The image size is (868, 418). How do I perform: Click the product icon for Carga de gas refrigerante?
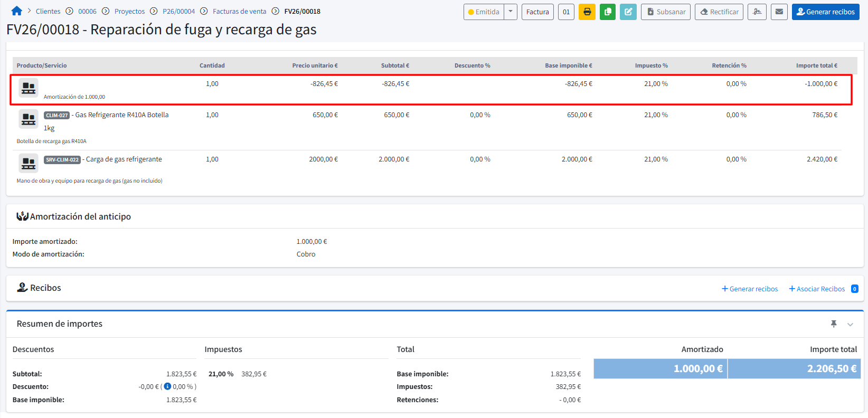tap(29, 164)
